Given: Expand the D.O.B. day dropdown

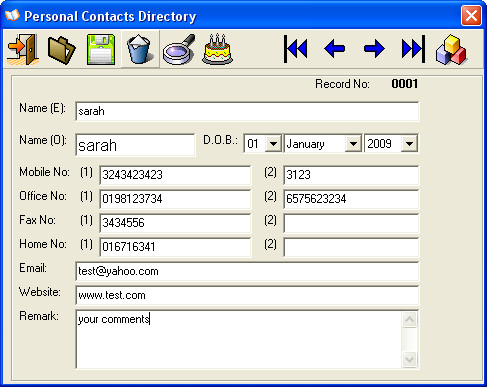Looking at the screenshot, I should pyautogui.click(x=273, y=144).
